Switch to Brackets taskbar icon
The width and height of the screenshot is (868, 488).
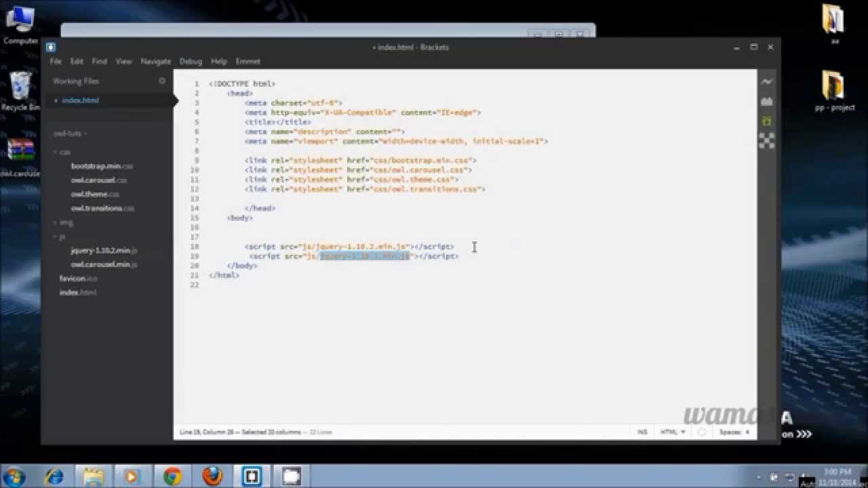(252, 476)
